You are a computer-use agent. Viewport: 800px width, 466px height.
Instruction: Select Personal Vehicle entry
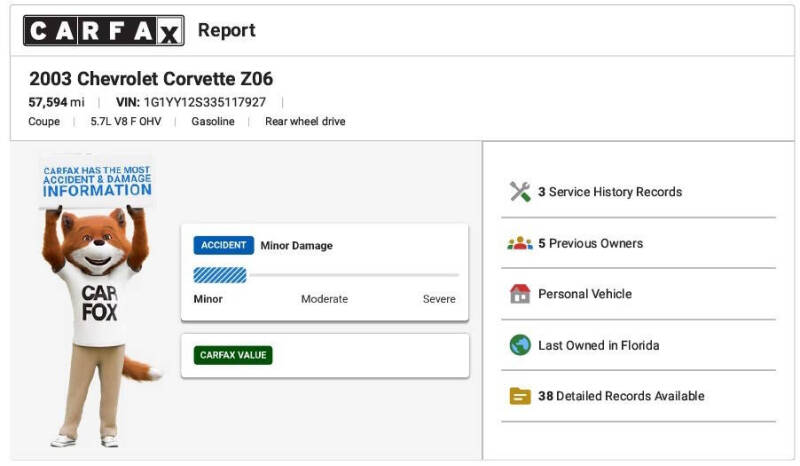click(x=585, y=294)
